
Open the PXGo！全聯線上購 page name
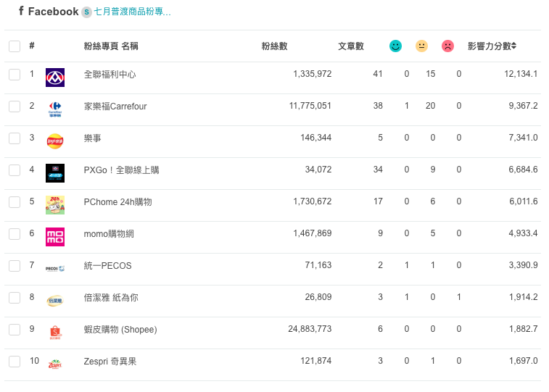coord(121,170)
